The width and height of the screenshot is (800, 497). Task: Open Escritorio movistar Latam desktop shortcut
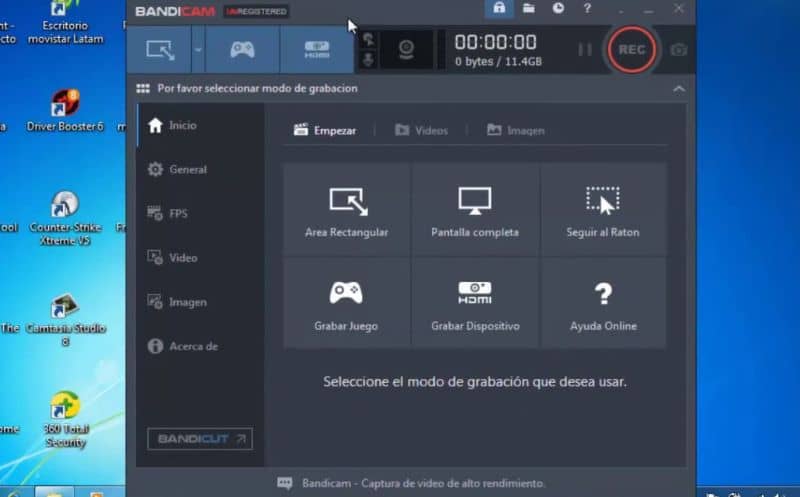click(x=65, y=22)
